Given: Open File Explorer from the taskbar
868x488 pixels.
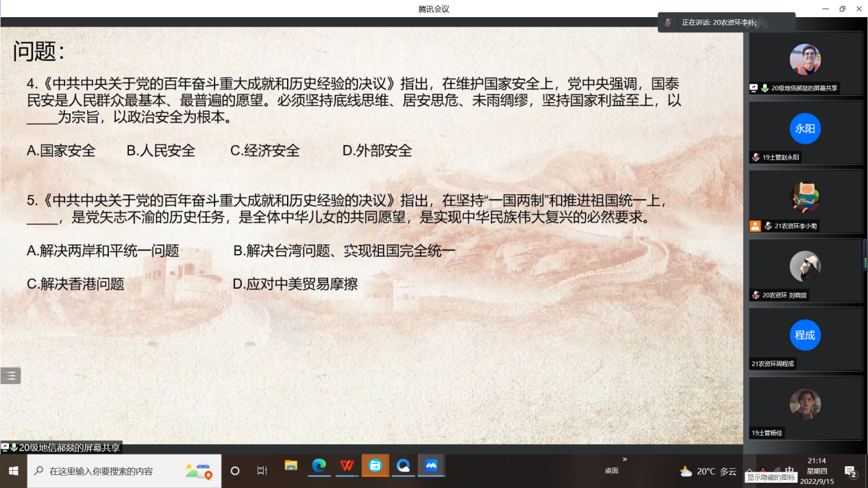Looking at the screenshot, I should point(291,466).
